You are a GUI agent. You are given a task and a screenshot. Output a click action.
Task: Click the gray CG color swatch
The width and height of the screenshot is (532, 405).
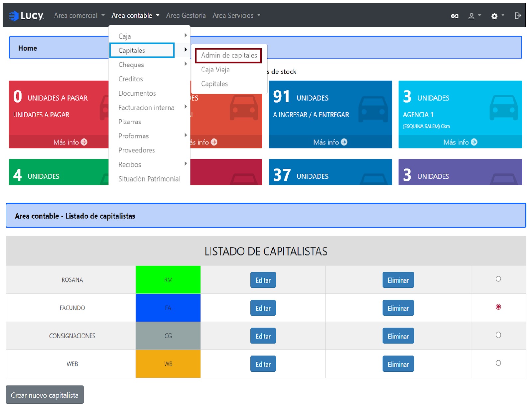point(168,336)
